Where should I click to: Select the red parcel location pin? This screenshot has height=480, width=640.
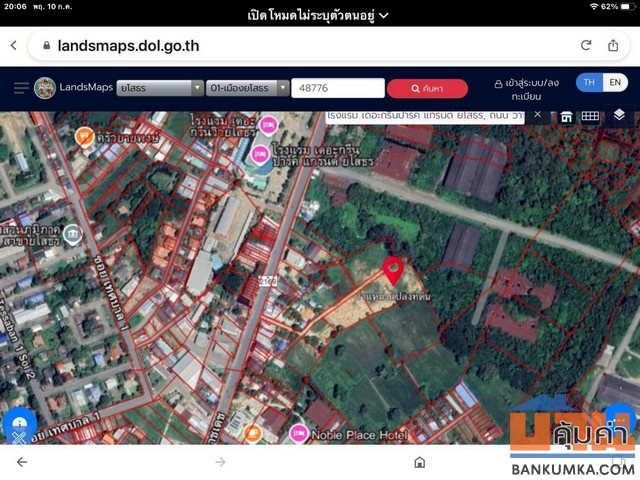pyautogui.click(x=393, y=270)
